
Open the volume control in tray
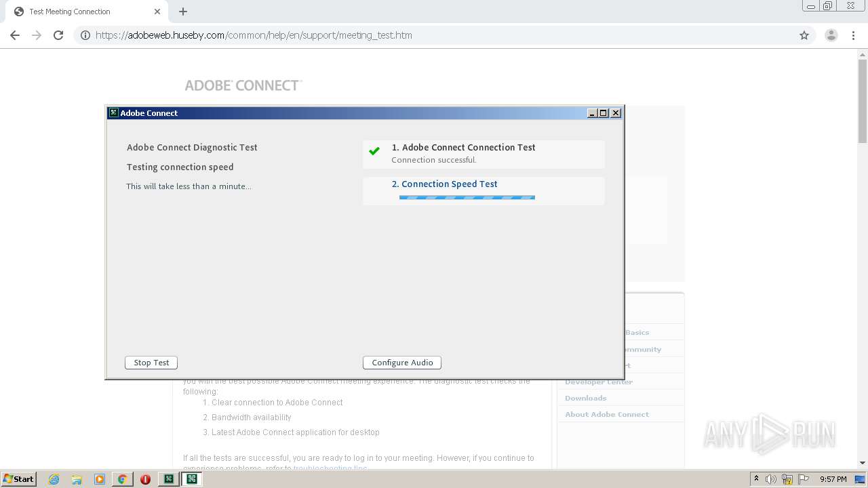tap(771, 479)
